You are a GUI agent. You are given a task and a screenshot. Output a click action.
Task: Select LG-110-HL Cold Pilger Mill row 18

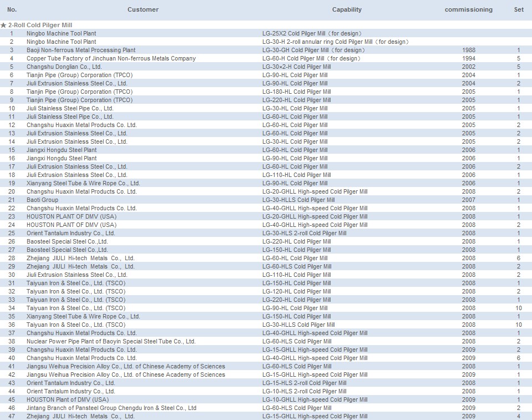click(297, 175)
